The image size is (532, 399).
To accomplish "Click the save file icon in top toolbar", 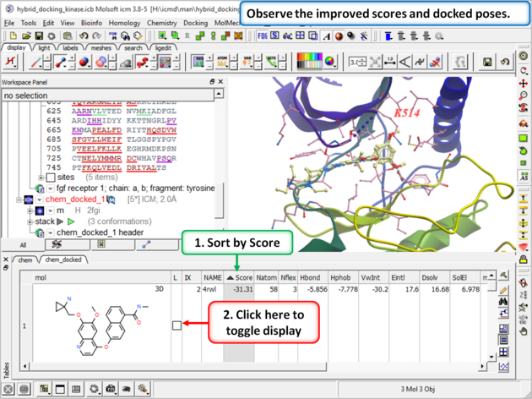I will tap(40, 36).
